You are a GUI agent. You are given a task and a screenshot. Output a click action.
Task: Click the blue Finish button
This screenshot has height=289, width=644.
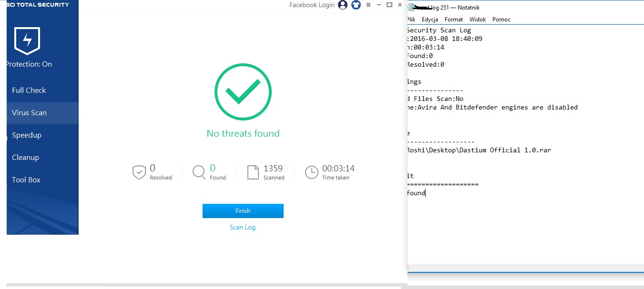[243, 211]
